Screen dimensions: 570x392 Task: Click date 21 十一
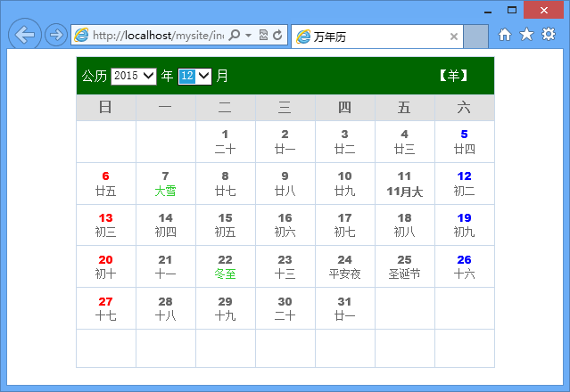point(165,266)
